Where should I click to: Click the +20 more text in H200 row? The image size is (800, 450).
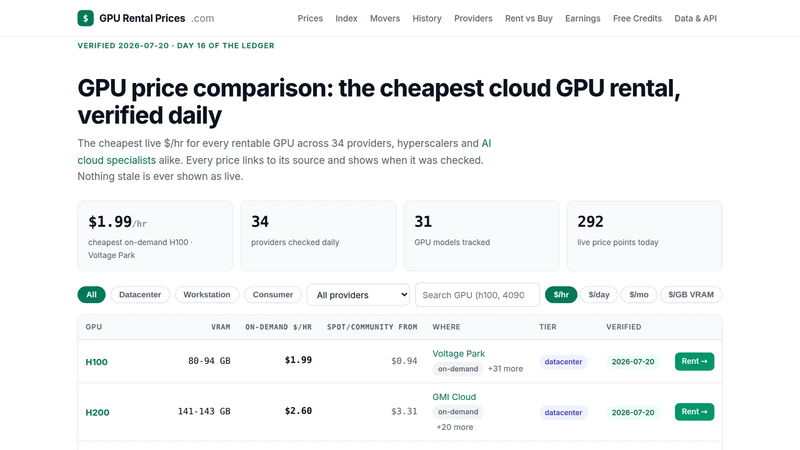tap(455, 427)
